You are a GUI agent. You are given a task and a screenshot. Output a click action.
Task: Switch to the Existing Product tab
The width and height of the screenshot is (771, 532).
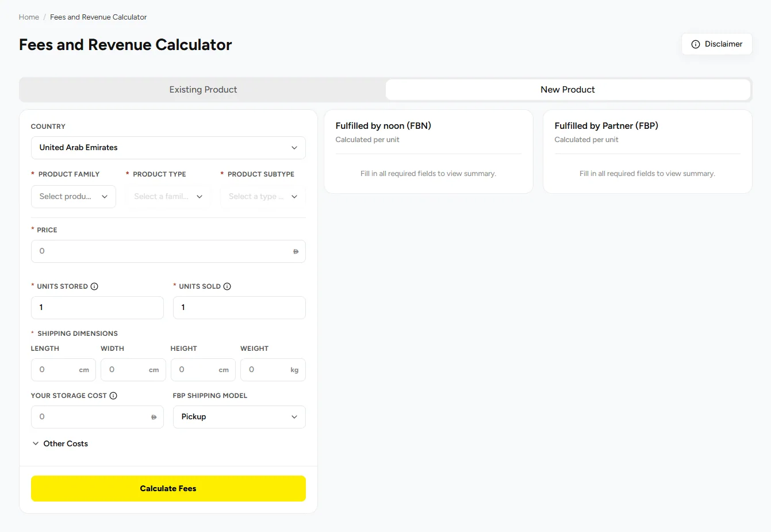(x=203, y=90)
